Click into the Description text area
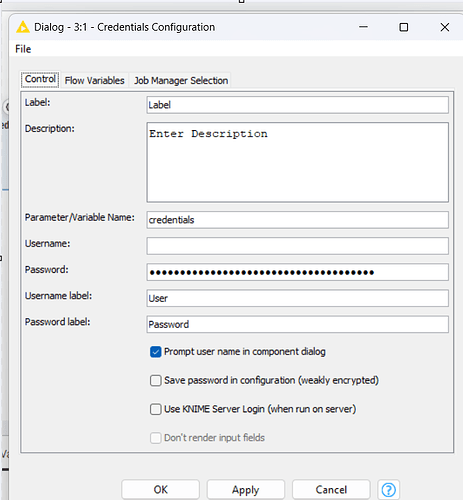This screenshot has height=500, width=463. (298, 162)
